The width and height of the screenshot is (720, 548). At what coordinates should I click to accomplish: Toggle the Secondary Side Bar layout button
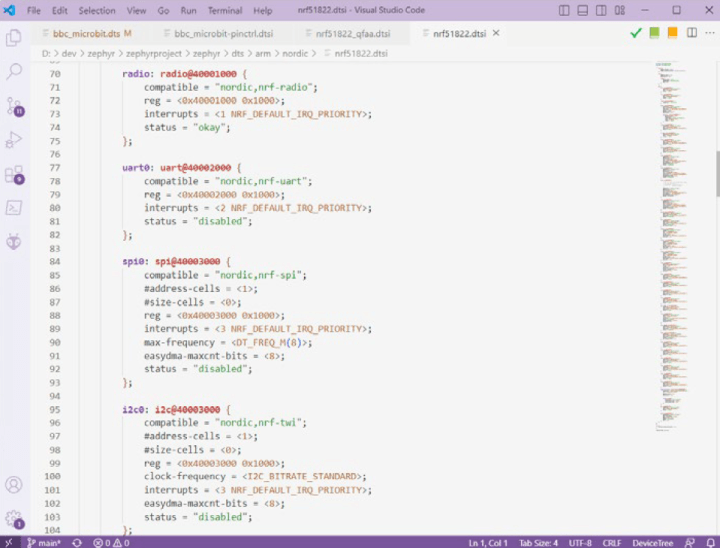[x=603, y=10]
